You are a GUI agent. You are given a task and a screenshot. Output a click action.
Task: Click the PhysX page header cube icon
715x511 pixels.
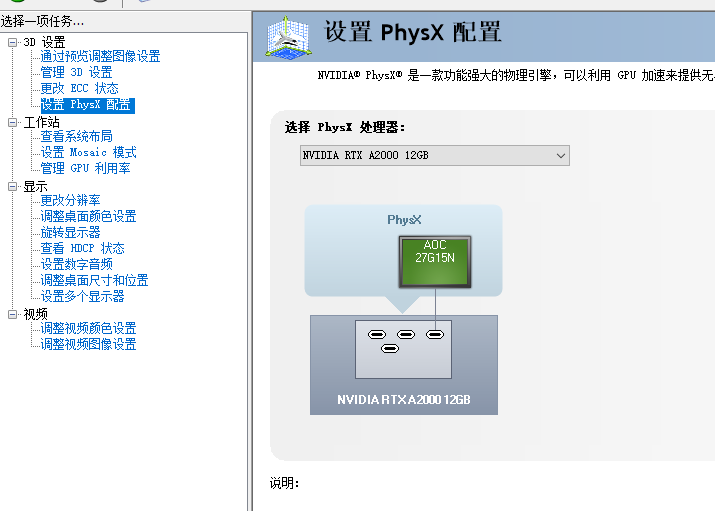(x=289, y=37)
